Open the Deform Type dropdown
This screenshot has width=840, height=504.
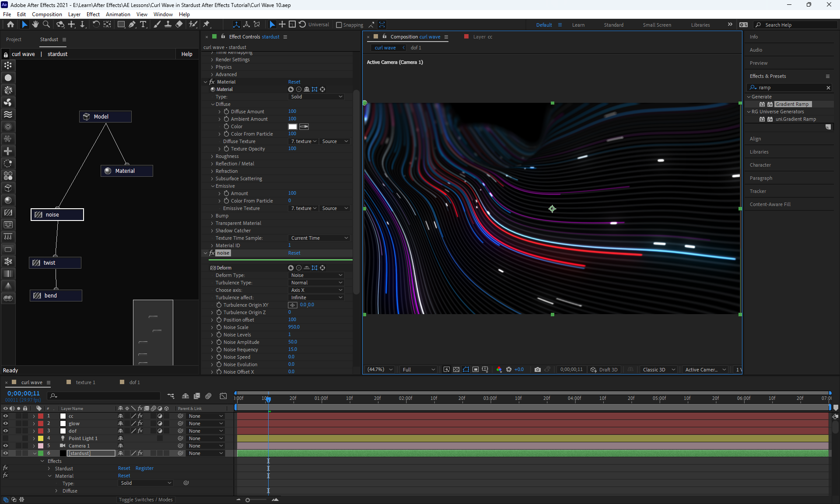tap(316, 275)
